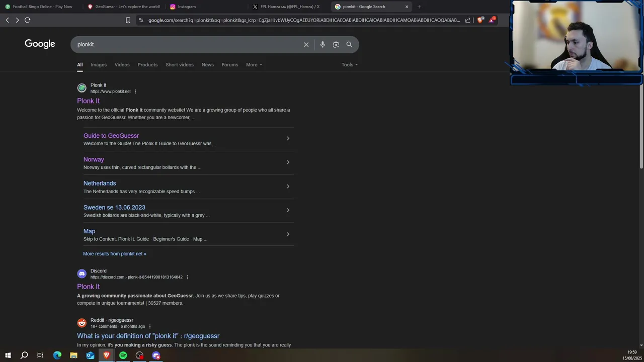This screenshot has height=362, width=644.
Task: Select the Videos search filter
Action: coord(122,65)
